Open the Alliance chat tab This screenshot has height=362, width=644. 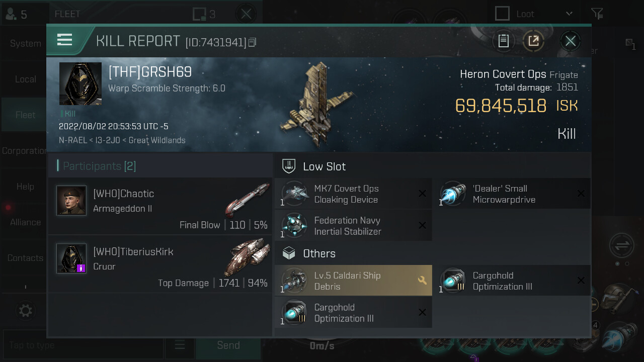point(25,222)
